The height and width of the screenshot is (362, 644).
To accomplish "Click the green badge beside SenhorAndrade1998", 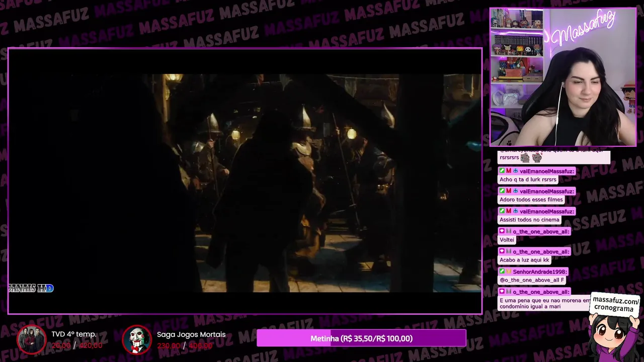I will point(502,271).
